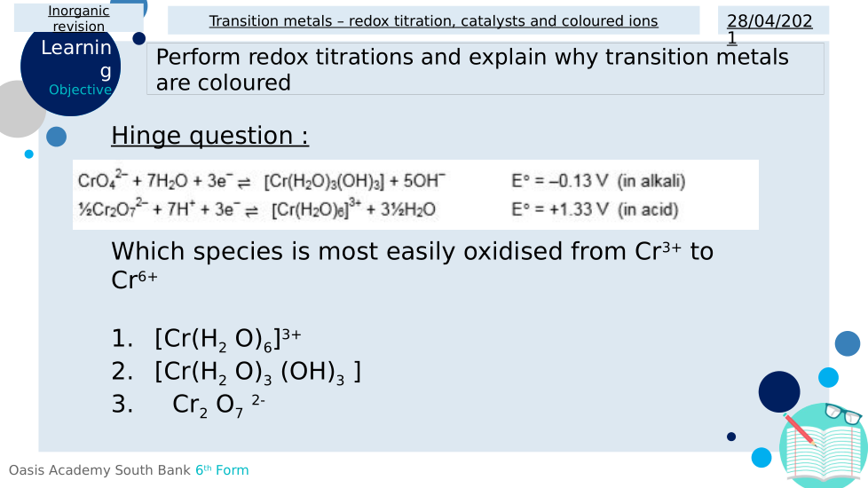Click the E° = +1.33 V (in acid) value
Image resolution: width=868 pixels, height=488 pixels.
pos(595,210)
